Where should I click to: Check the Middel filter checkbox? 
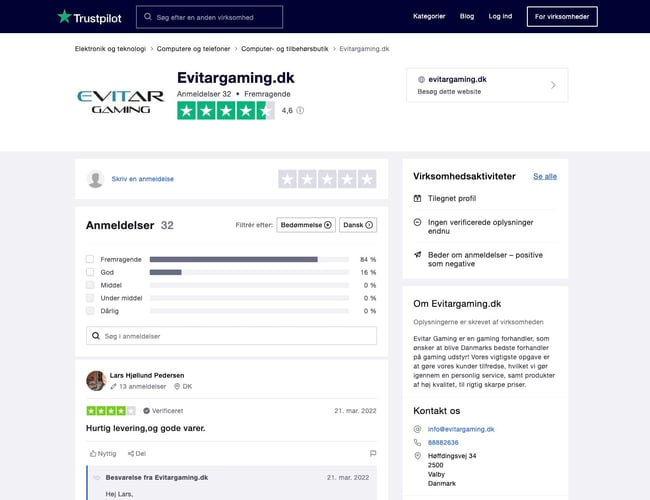point(90,285)
